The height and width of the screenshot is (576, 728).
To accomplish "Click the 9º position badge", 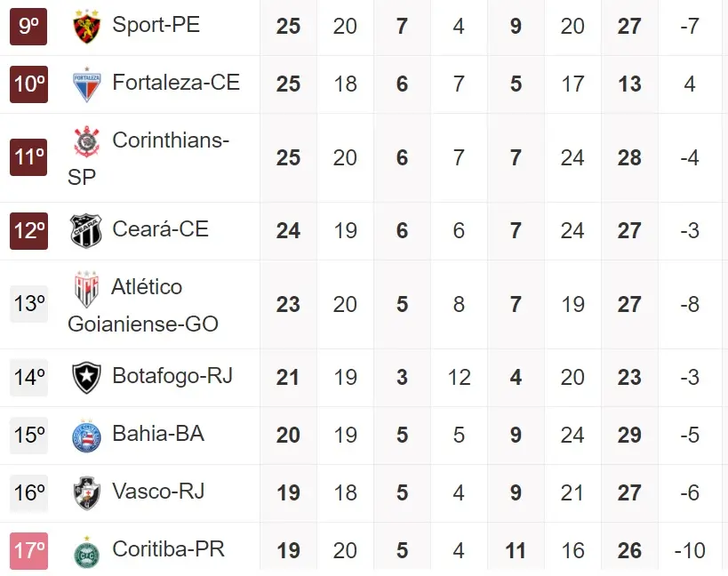I will (28, 27).
